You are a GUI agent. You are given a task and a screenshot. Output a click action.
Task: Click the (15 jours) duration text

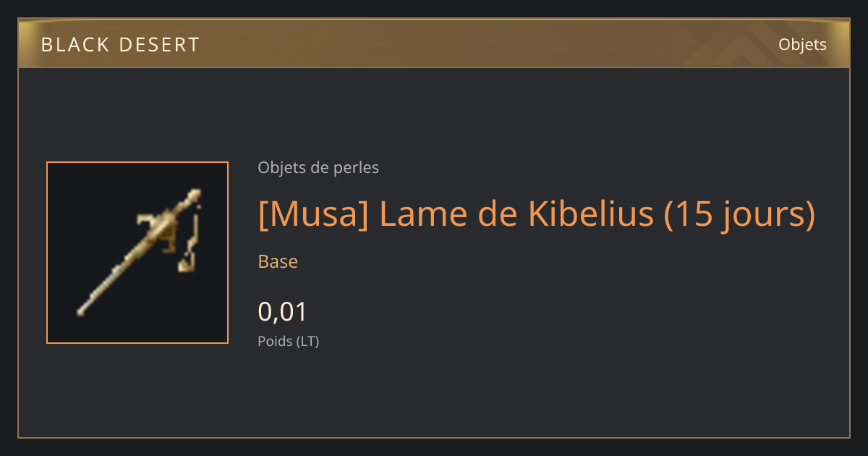pyautogui.click(x=740, y=214)
